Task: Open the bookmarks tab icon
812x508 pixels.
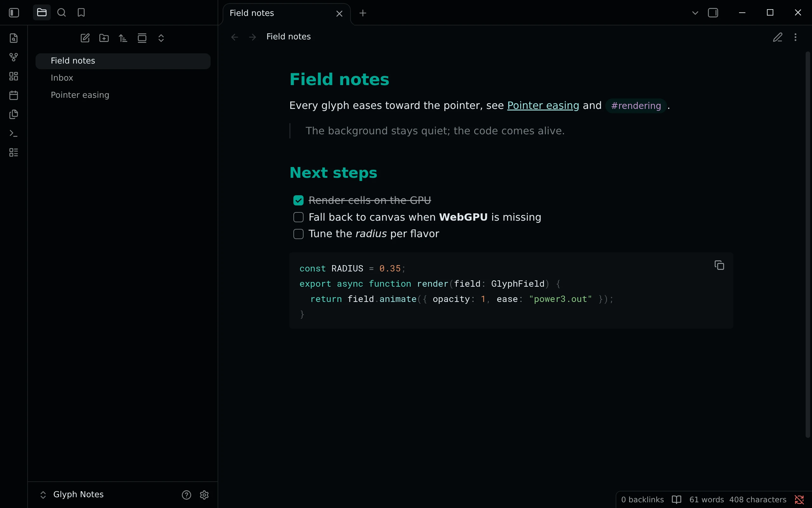Action: pos(81,12)
